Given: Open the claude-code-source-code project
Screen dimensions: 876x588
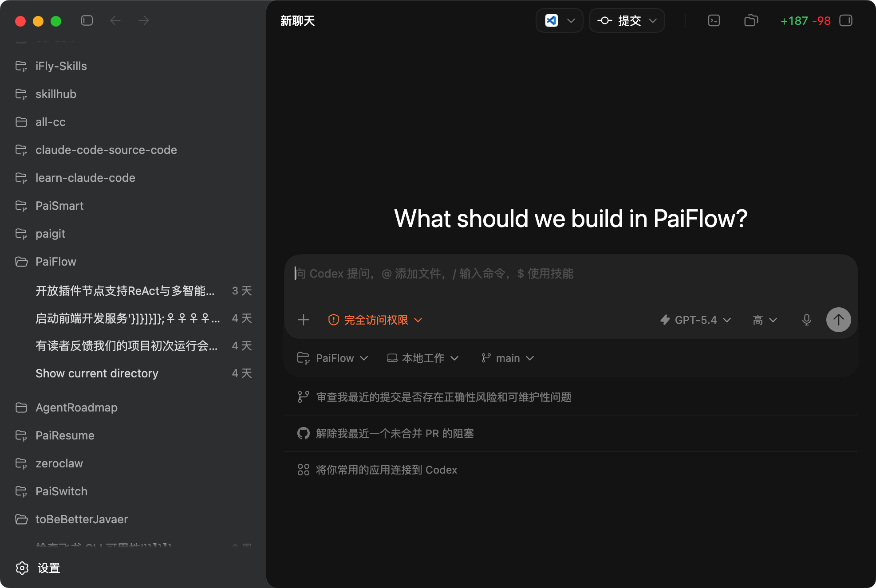Looking at the screenshot, I should (x=133, y=150).
